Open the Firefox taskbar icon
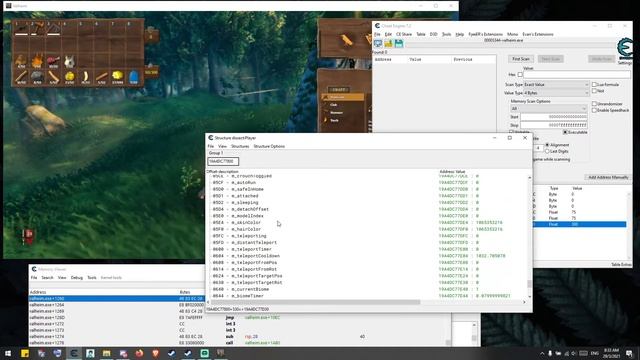Screen dimensions: 640x360 point(139,353)
